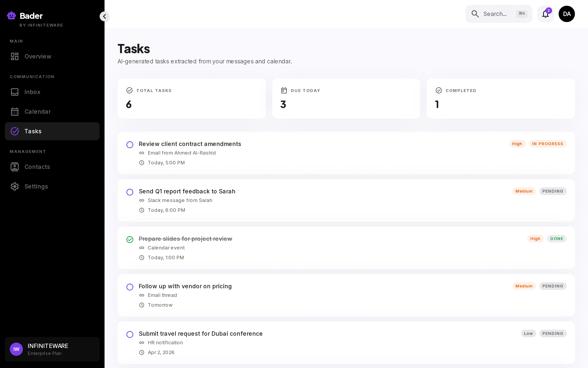Mark Send Q1 report feedback task complete
The height and width of the screenshot is (368, 588).
point(130,192)
